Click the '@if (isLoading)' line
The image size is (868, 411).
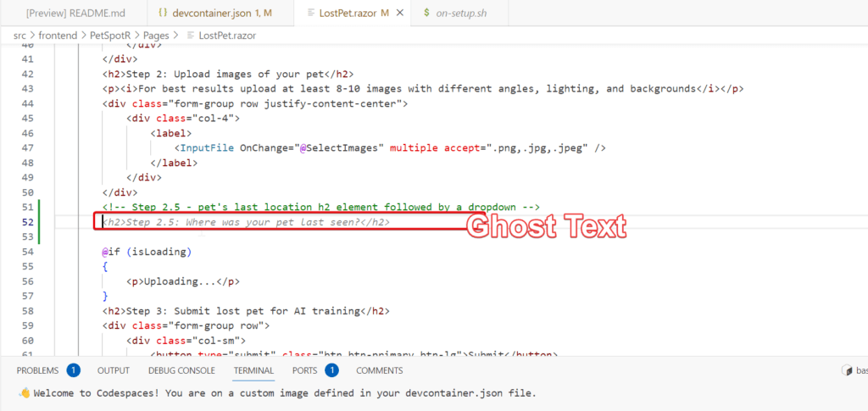coord(147,253)
